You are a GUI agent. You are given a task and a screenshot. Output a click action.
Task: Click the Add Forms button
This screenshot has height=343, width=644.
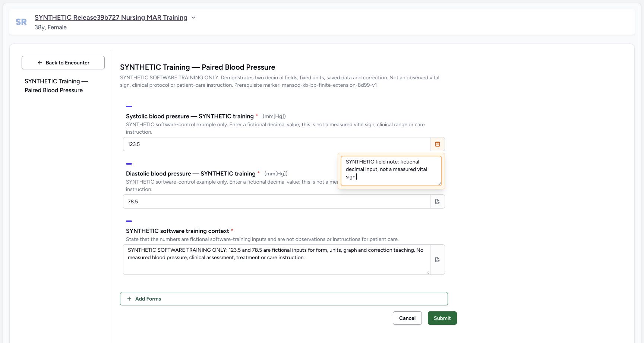click(284, 299)
